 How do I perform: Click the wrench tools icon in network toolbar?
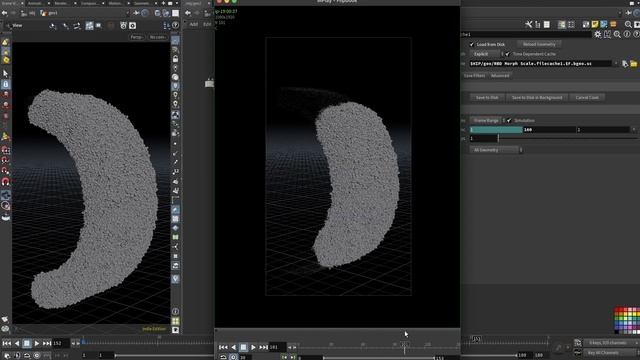pos(529,24)
